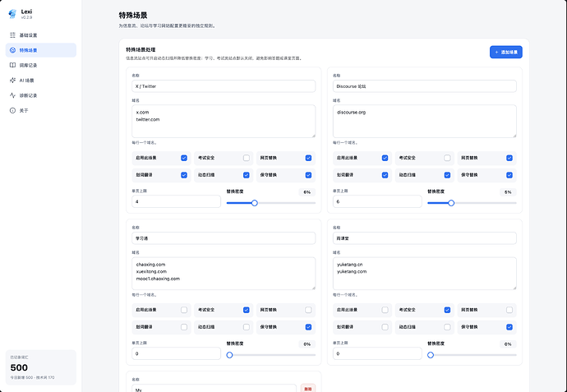Open 关于 via its info icon
Viewport: 567px width, 392px height.
point(12,110)
